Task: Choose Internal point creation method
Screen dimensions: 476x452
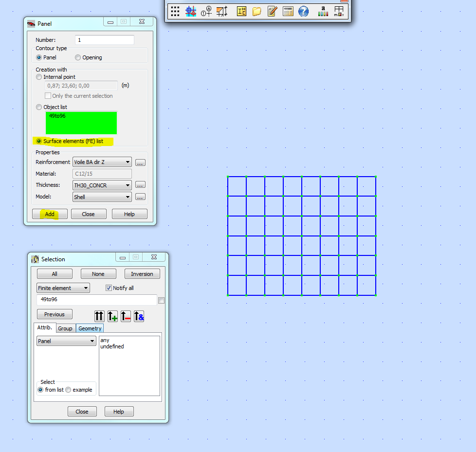Action: point(39,76)
